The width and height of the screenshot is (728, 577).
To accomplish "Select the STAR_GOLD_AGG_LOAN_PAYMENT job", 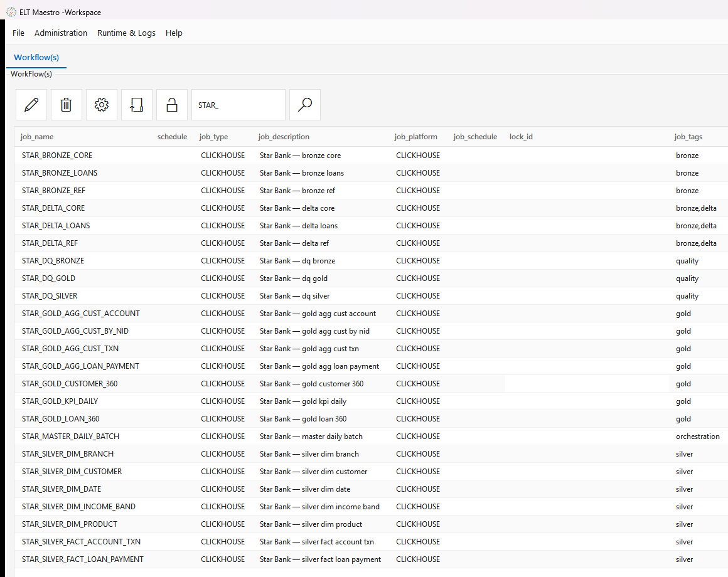I will 80,366.
